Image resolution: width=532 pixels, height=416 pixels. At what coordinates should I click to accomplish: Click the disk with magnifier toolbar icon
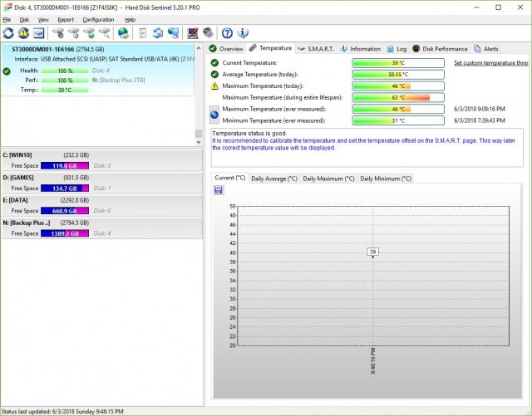click(x=104, y=33)
